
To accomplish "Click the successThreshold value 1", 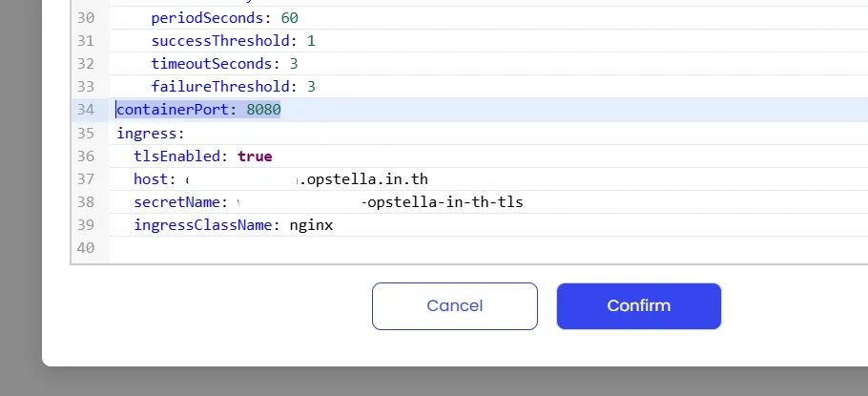I will pyautogui.click(x=311, y=41).
